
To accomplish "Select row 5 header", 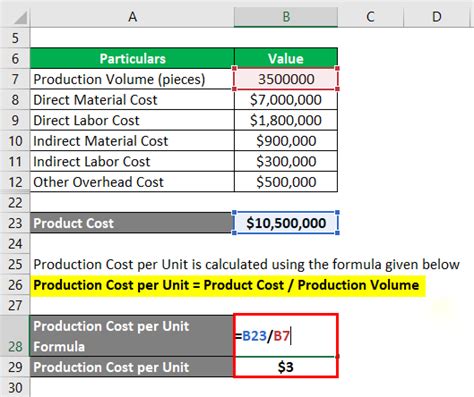I will [15, 38].
